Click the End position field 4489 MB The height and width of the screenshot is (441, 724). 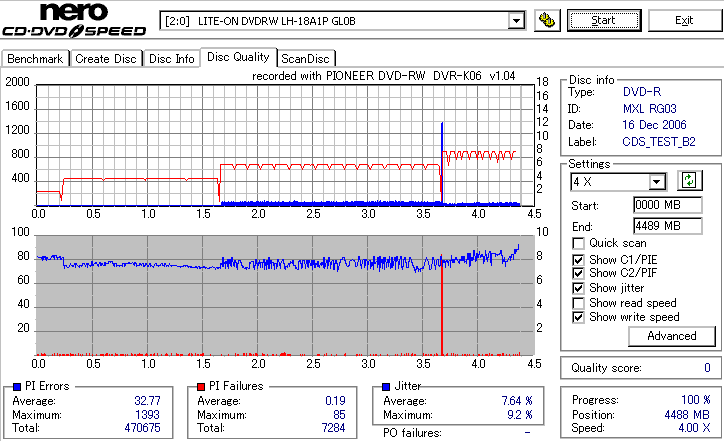click(x=668, y=226)
